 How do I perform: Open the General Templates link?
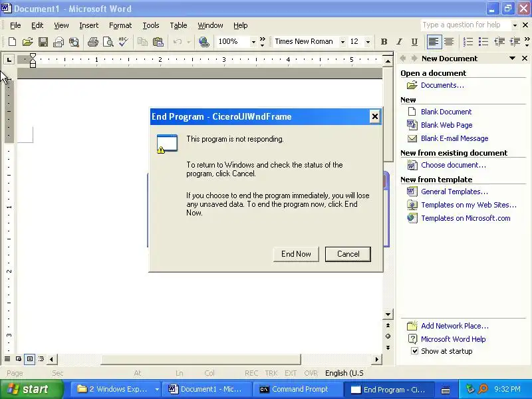(454, 192)
